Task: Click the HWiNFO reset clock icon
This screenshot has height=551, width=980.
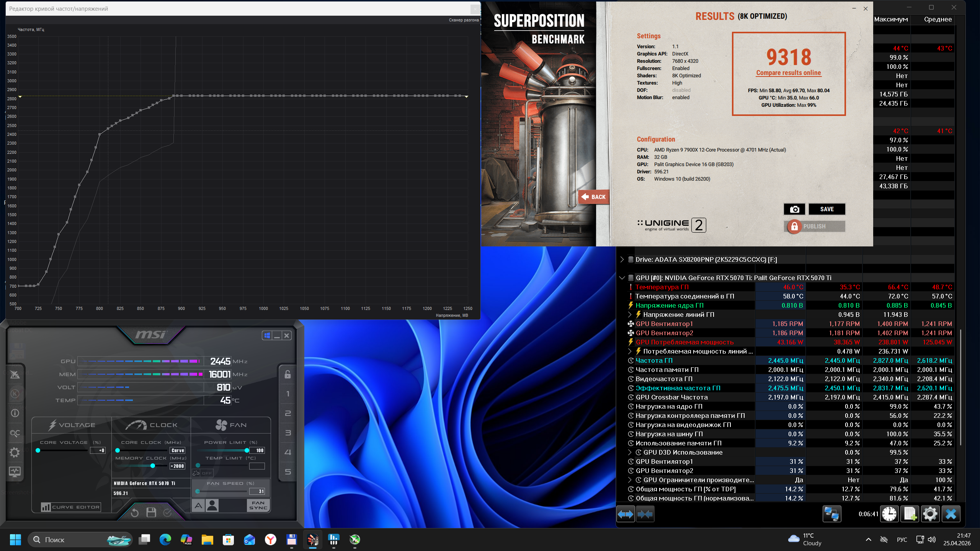Action: [x=889, y=514]
